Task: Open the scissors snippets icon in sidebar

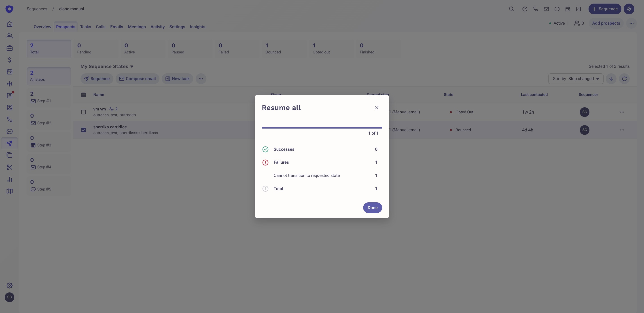Action: (9, 167)
